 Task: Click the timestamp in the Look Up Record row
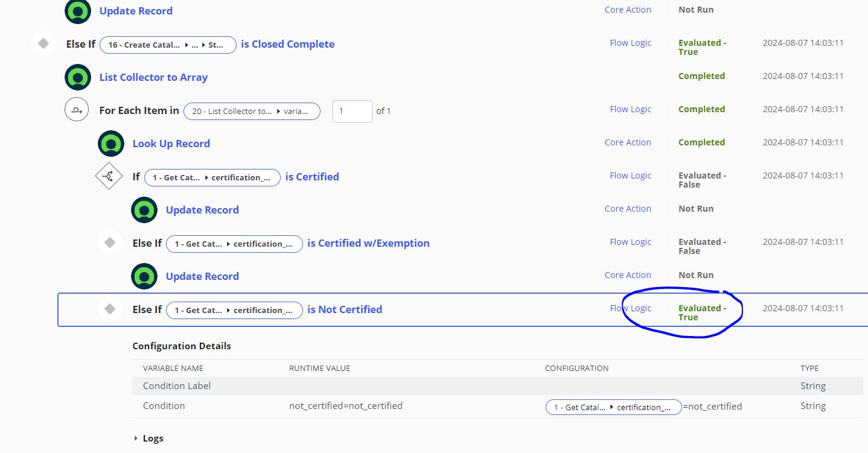[803, 142]
